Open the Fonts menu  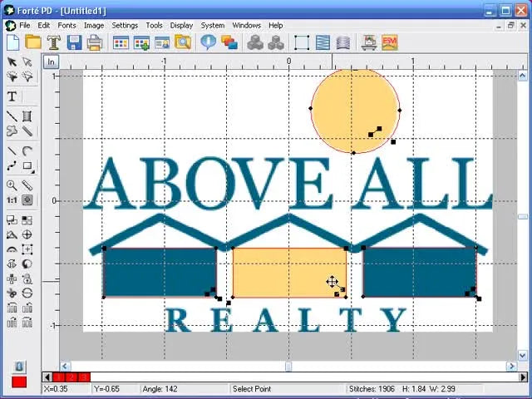(66, 26)
